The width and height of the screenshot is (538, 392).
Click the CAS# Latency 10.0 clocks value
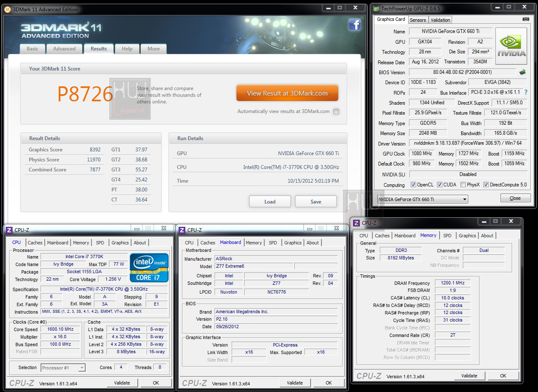click(x=452, y=298)
